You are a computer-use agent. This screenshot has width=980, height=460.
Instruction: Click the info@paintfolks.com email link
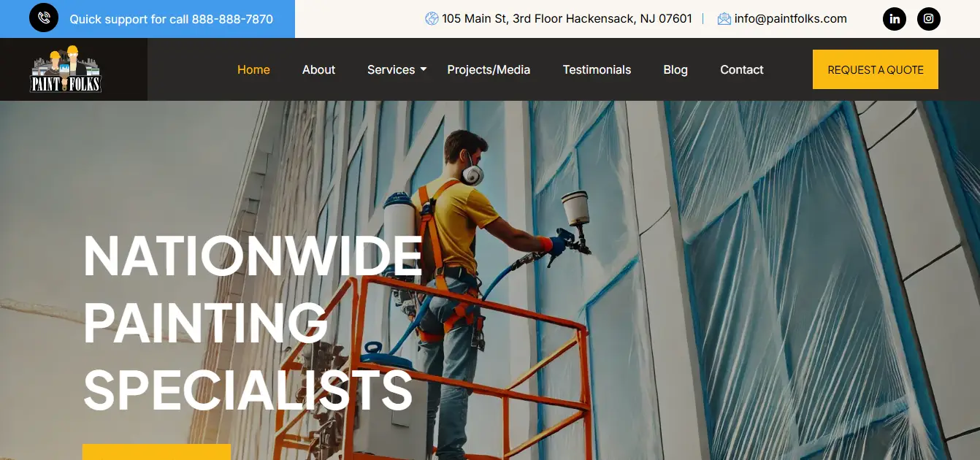point(791,19)
